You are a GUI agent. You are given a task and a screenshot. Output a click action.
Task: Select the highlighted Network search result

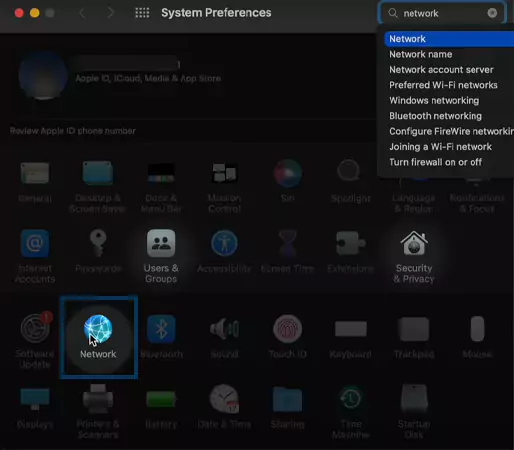[x=449, y=39]
